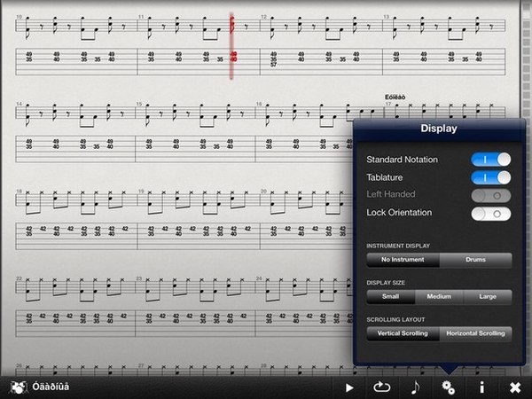Viewport: 532px width, 399px height.
Task: Start playback with the play icon
Action: pyautogui.click(x=349, y=387)
